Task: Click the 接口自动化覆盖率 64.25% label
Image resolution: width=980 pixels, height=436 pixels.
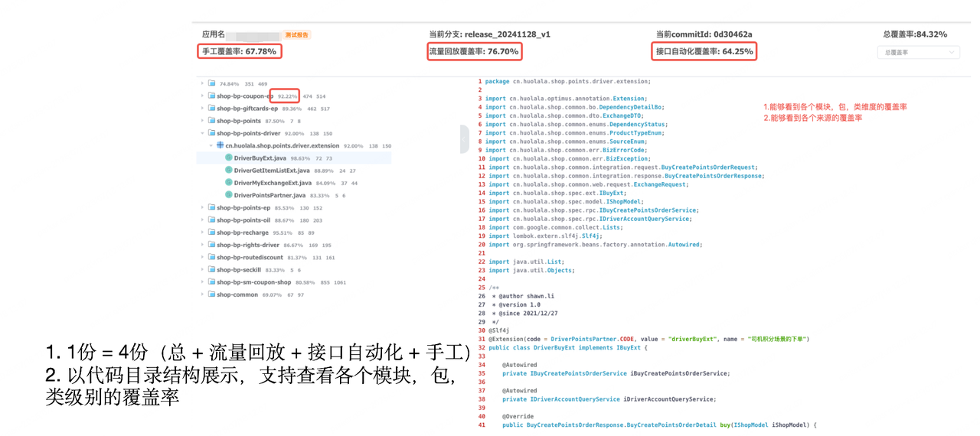Action: (704, 52)
